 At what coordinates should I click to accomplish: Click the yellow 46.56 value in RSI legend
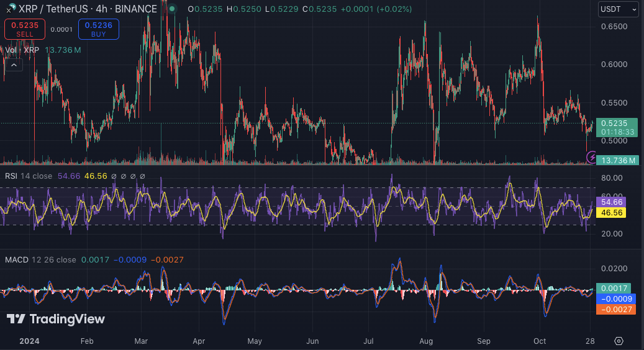coord(96,176)
